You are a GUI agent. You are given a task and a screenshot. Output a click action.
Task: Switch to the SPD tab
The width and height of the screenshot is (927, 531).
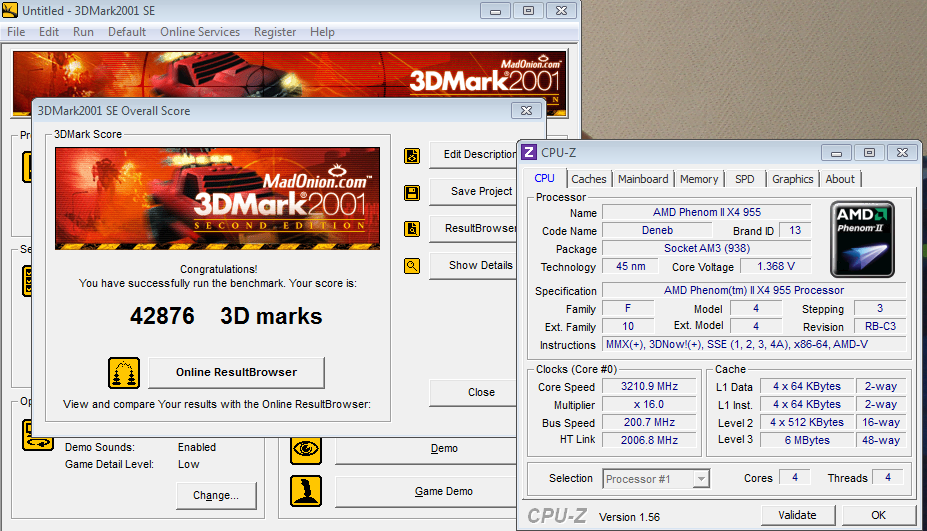(745, 179)
